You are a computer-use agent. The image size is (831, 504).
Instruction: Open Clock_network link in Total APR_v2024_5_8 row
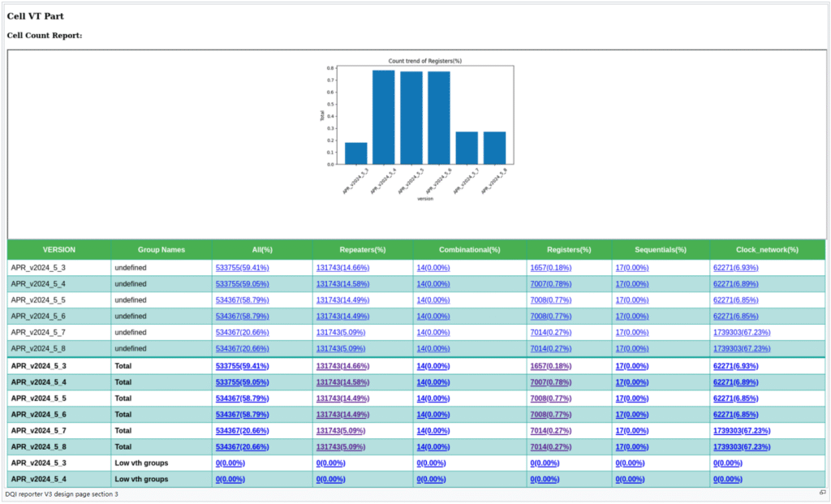tap(742, 447)
